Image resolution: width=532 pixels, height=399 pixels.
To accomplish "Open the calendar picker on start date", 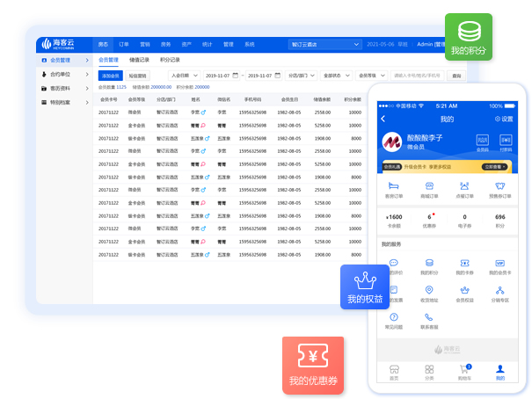I will [x=237, y=76].
